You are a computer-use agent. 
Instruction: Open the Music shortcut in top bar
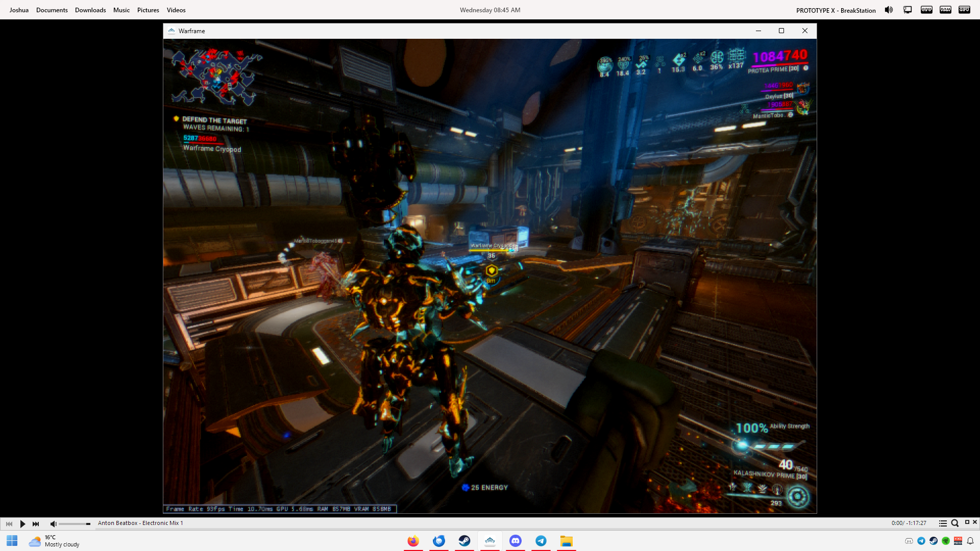(x=121, y=10)
